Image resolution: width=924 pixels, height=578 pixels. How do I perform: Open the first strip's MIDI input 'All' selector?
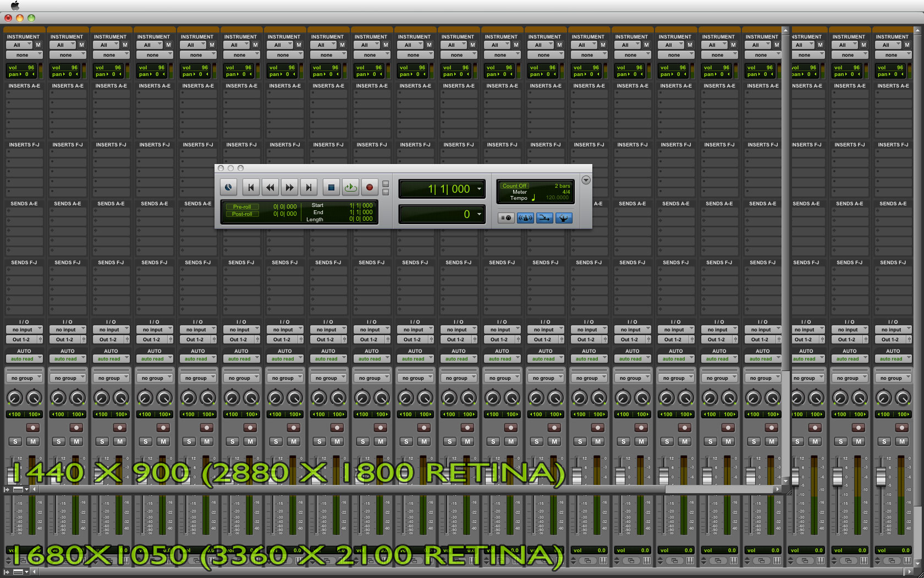19,45
